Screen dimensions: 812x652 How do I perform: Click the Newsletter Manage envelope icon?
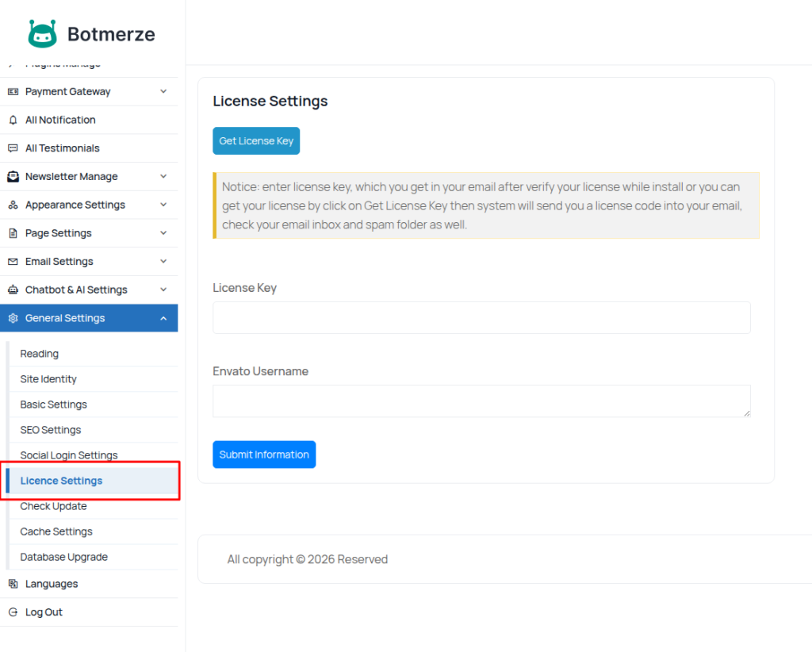click(13, 177)
